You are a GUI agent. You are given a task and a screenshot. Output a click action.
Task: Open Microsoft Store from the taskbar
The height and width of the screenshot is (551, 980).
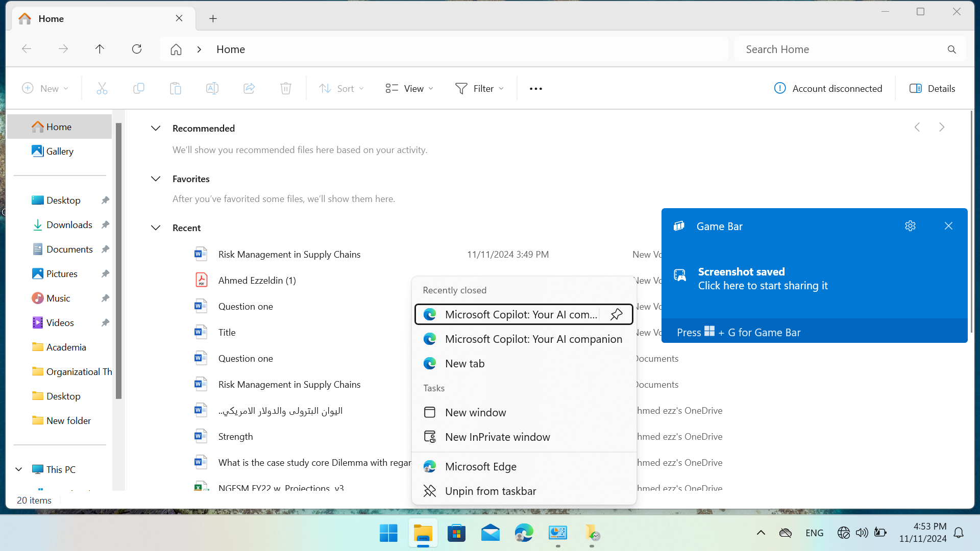coord(456,534)
